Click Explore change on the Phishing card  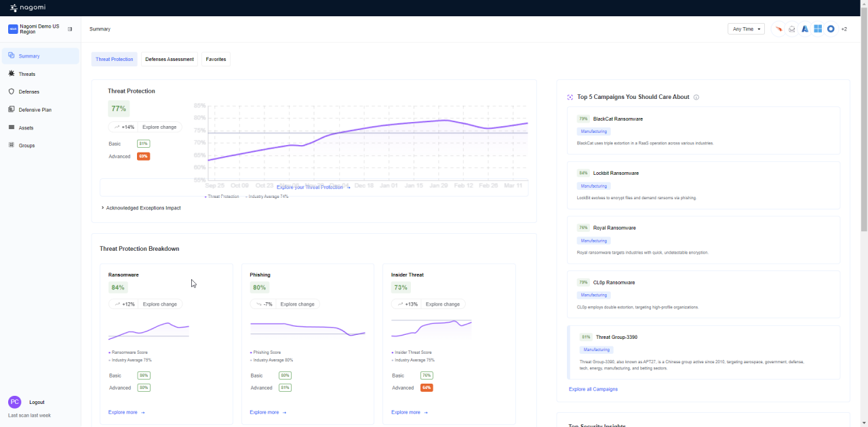pyautogui.click(x=298, y=304)
